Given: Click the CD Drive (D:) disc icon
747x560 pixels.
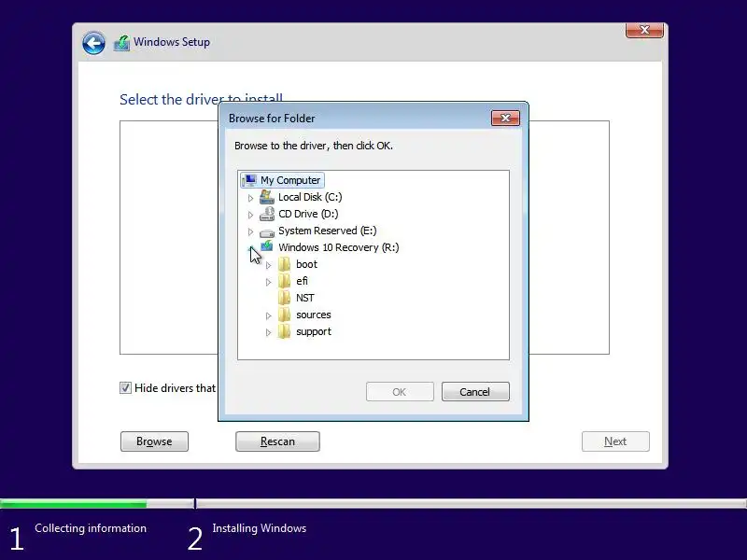Looking at the screenshot, I should (267, 214).
